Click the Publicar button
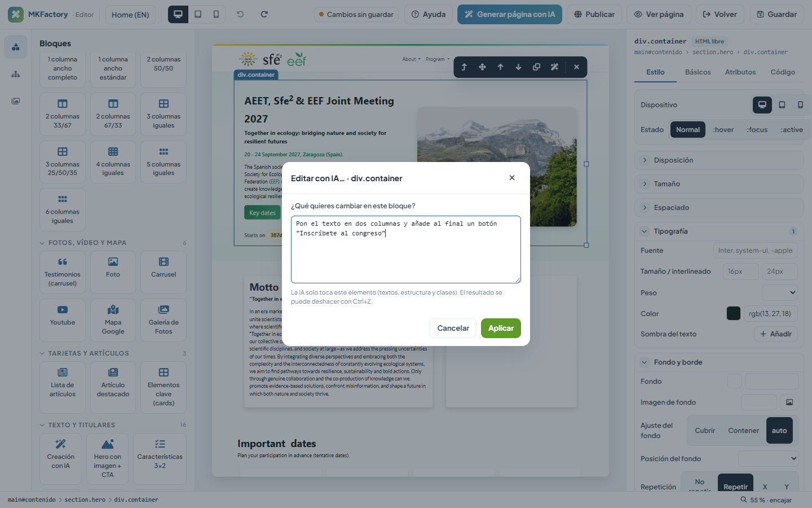The width and height of the screenshot is (812, 508). click(x=594, y=14)
